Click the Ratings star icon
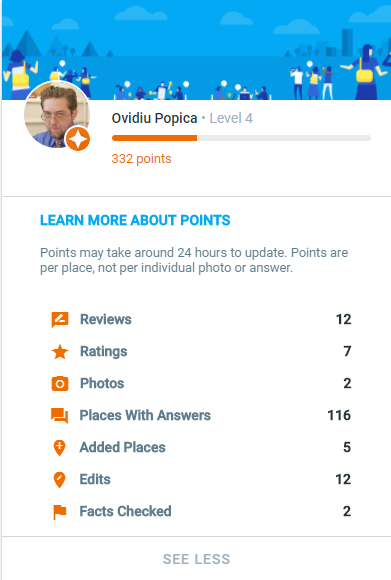Screen dimensions: 391x580 tap(60, 352)
